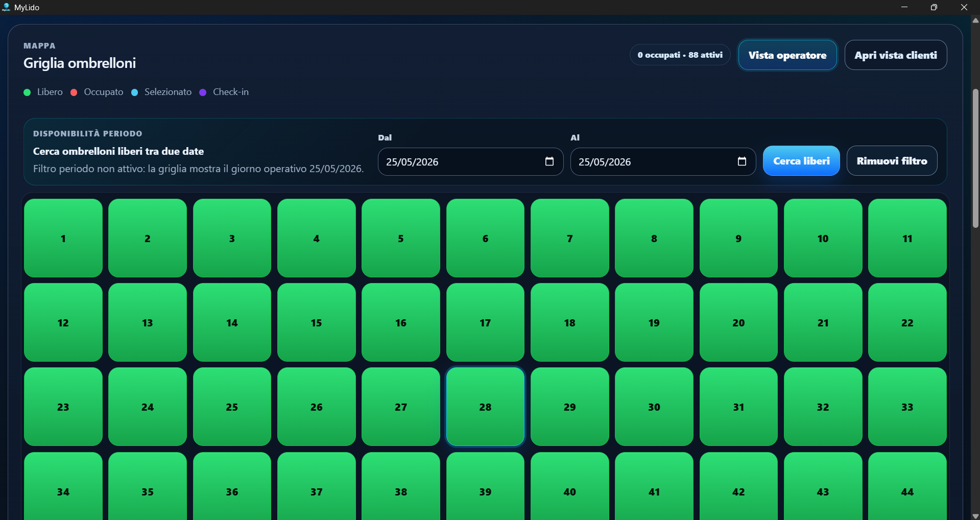Select umbrella tile 17

(485, 323)
